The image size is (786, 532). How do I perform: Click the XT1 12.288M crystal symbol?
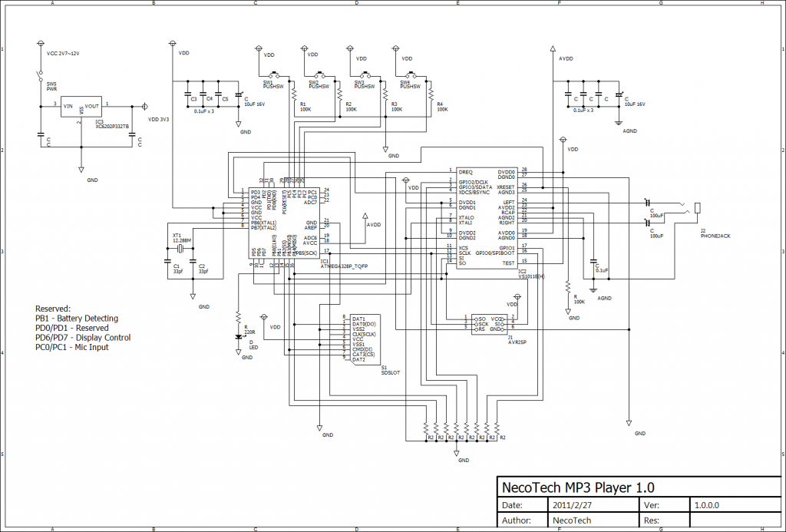click(x=180, y=248)
